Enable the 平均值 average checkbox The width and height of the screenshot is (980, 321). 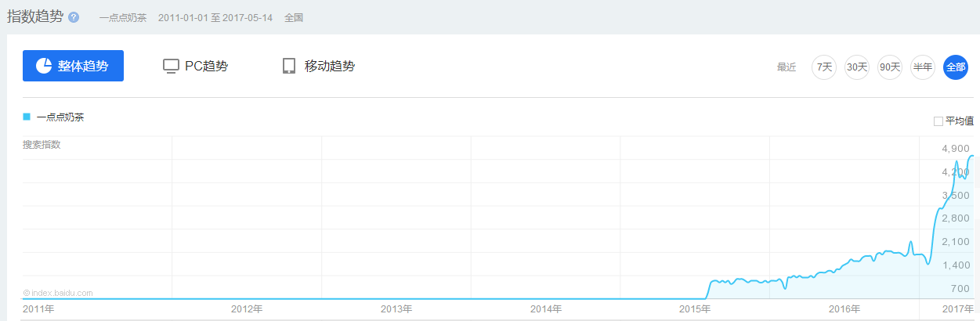coord(938,121)
